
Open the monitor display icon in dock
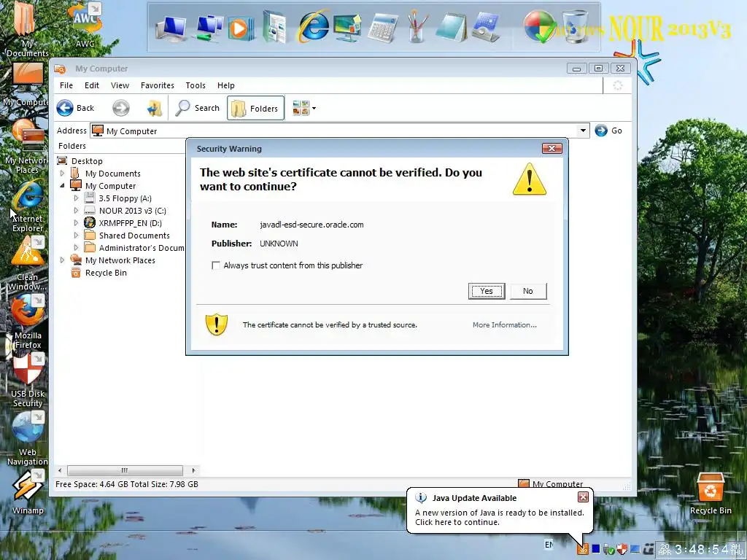pos(347,28)
